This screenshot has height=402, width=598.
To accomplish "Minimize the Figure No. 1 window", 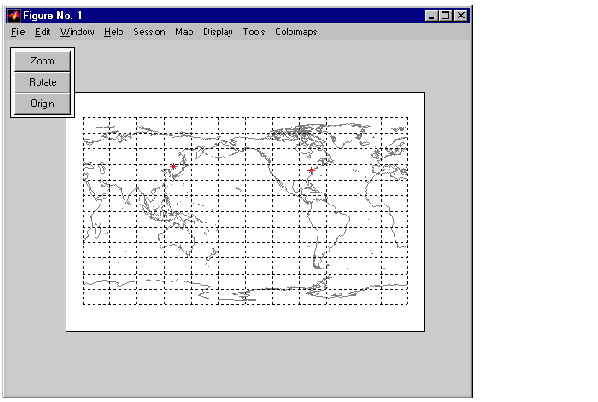I will (x=431, y=16).
